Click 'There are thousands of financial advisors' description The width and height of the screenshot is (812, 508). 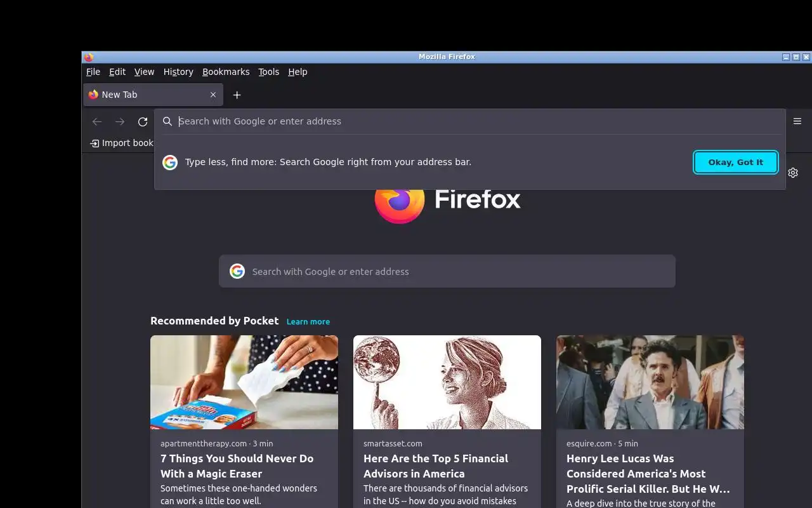point(445,495)
